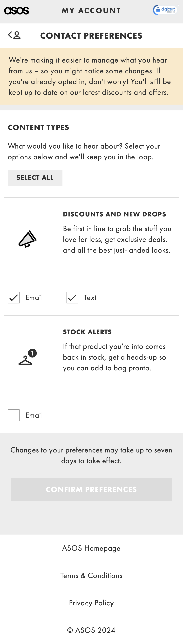This screenshot has height=644, width=183.
Task: Click the ASOS logo
Action: [x=16, y=10]
